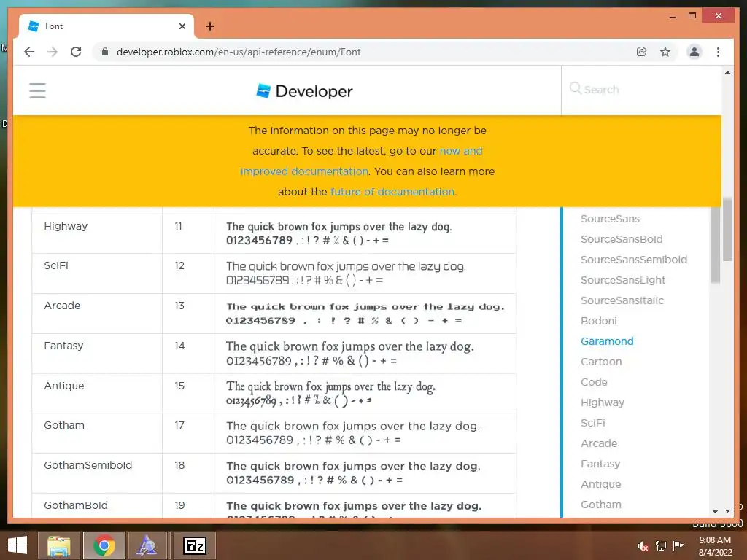747x560 pixels.
Task: Click the Arcade font sample text
Action: [365, 314]
